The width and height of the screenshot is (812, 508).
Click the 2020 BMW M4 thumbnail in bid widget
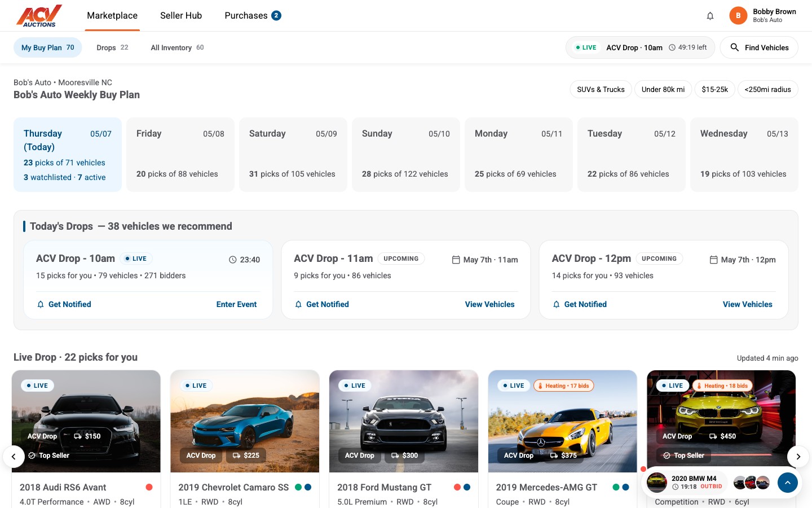[x=657, y=483]
